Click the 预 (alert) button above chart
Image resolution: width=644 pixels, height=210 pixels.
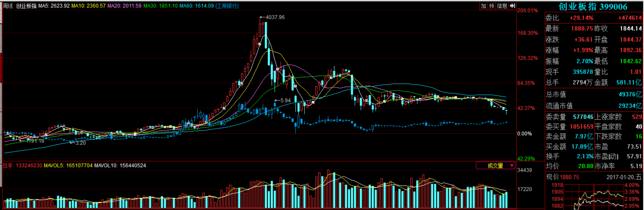tap(491, 6)
